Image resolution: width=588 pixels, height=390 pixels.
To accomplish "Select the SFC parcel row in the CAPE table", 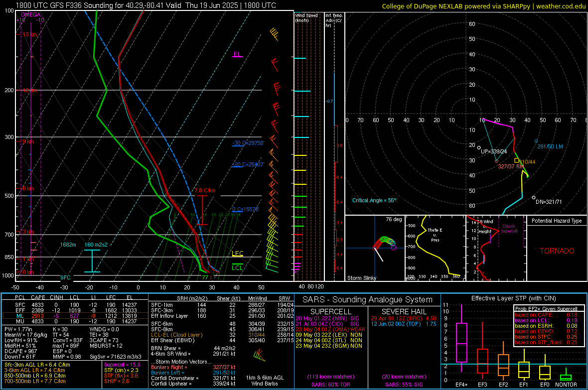I will [76, 305].
